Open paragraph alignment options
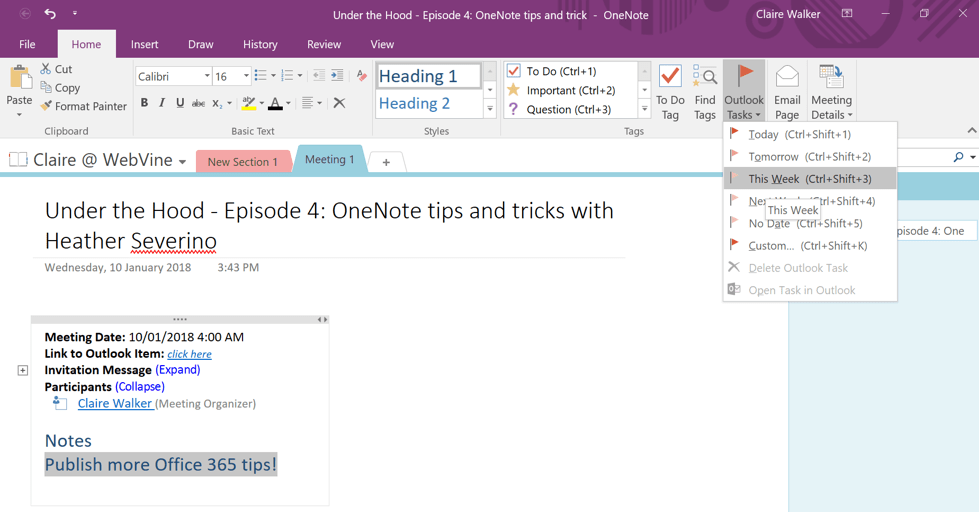This screenshot has width=979, height=512. pos(307,103)
